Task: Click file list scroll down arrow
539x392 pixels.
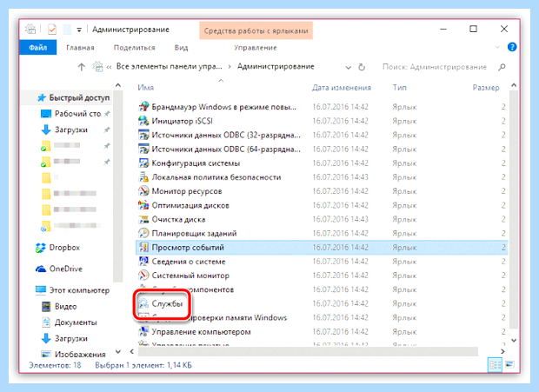Action: 514,341
